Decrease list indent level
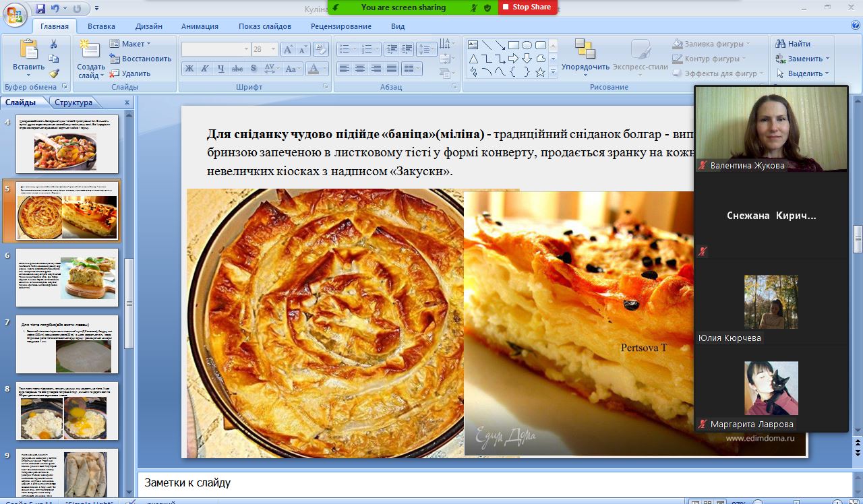Screen dimensions: 863x504 point(391,49)
